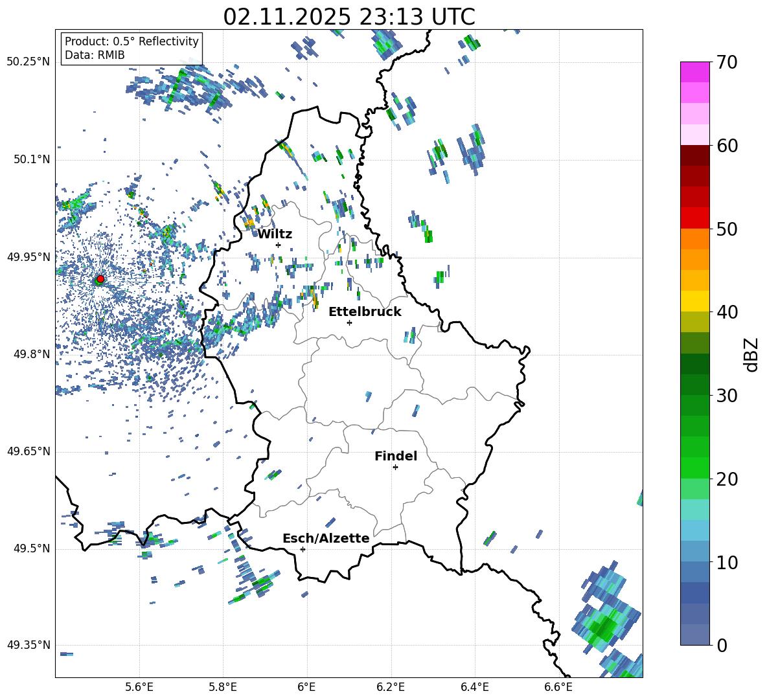Click the colorbar tick label 30

click(x=727, y=396)
